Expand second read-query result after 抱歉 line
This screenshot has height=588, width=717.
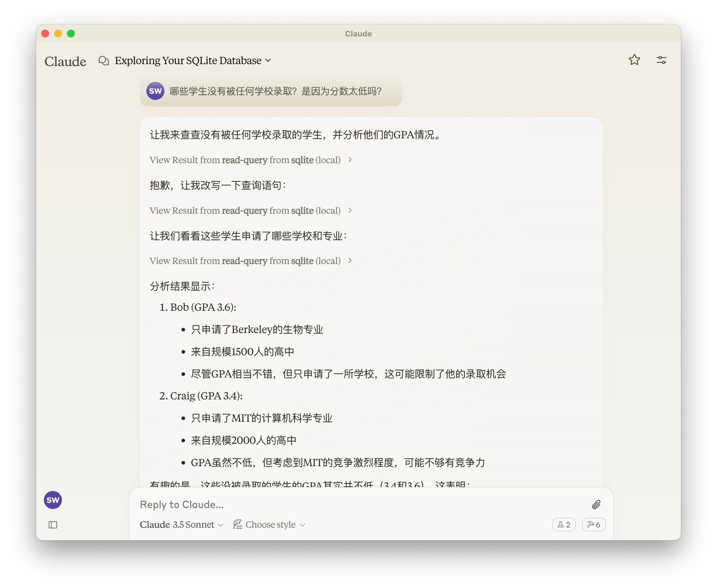pyautogui.click(x=251, y=211)
